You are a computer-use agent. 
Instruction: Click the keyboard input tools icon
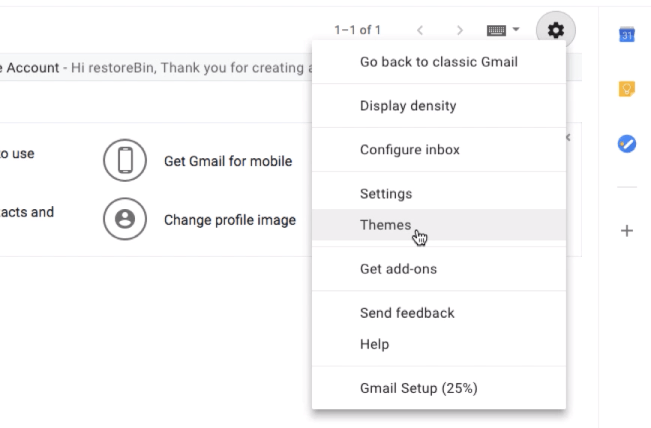pyautogui.click(x=496, y=30)
